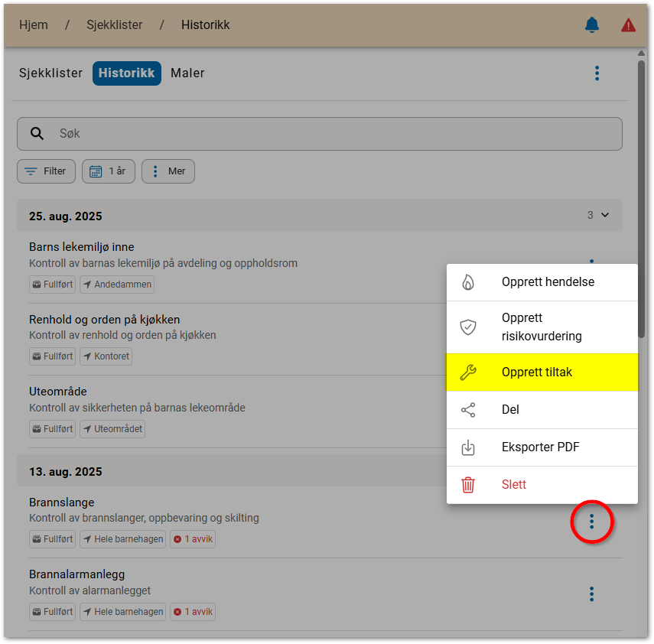Click the magnifying glass search icon
Viewport: 654px width, 644px height.
37,134
